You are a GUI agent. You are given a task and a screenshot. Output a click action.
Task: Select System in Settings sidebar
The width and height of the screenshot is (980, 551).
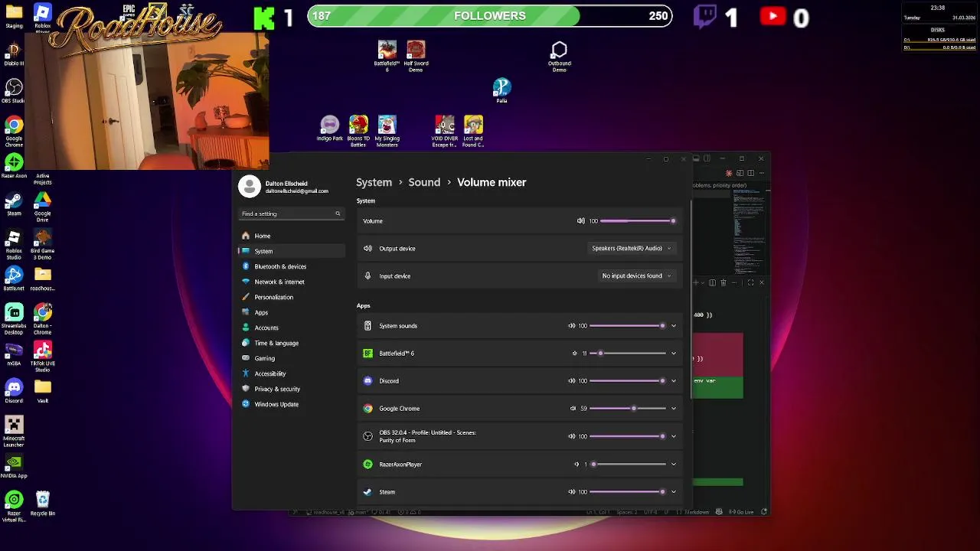tap(291, 251)
